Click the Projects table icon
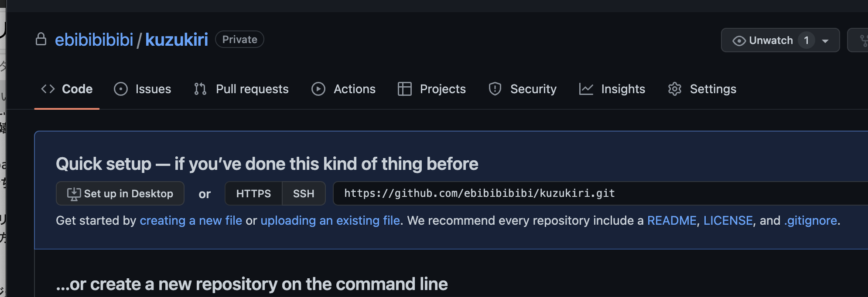The height and width of the screenshot is (297, 868). 405,89
